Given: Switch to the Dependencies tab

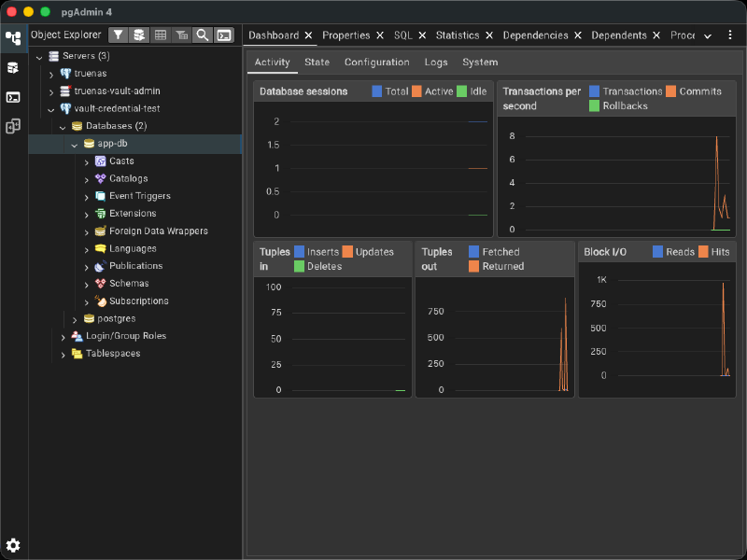Looking at the screenshot, I should [x=535, y=35].
